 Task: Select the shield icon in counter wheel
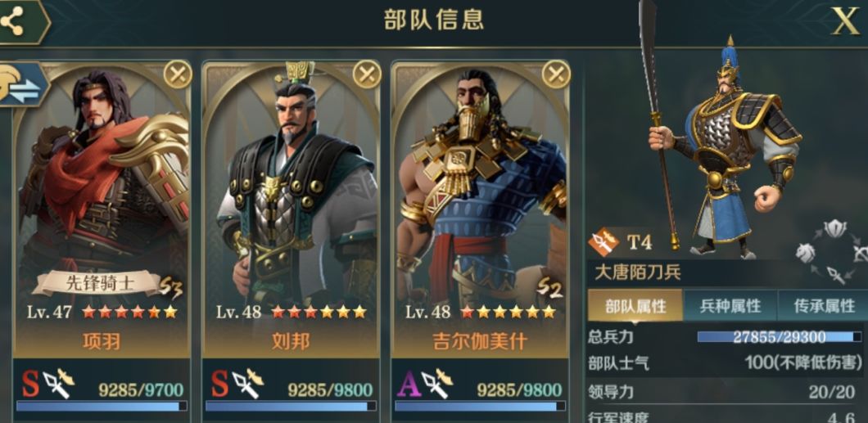click(834, 227)
